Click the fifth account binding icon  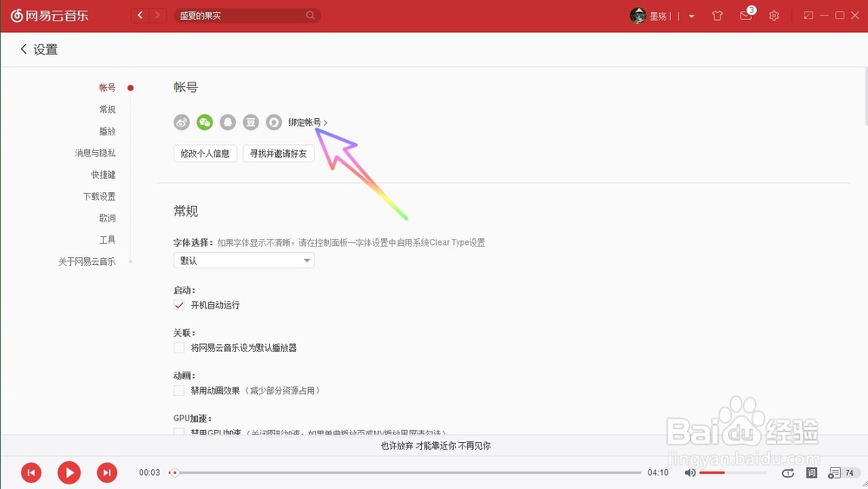click(x=274, y=122)
